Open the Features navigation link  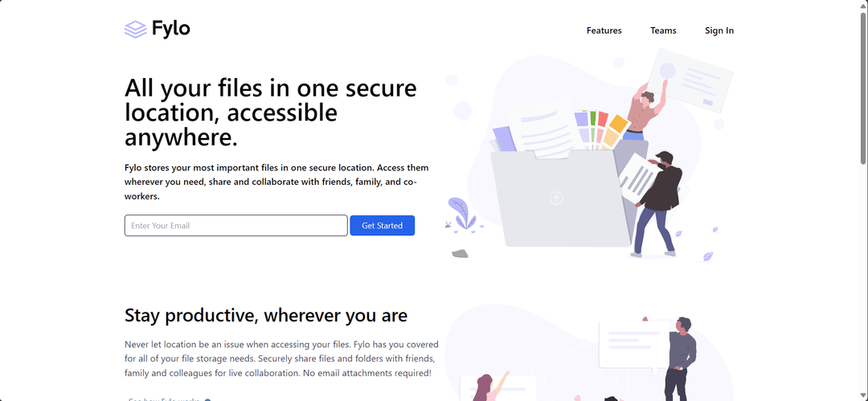pos(604,31)
